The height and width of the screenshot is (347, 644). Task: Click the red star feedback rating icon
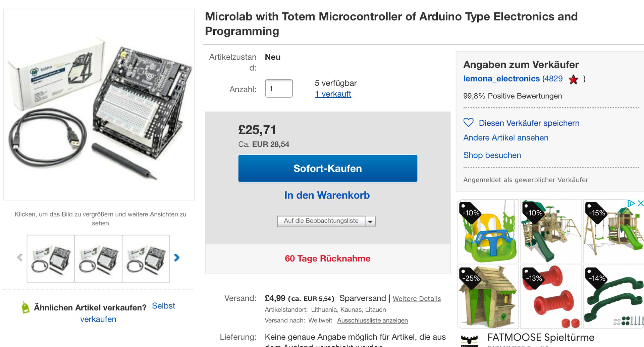(574, 80)
